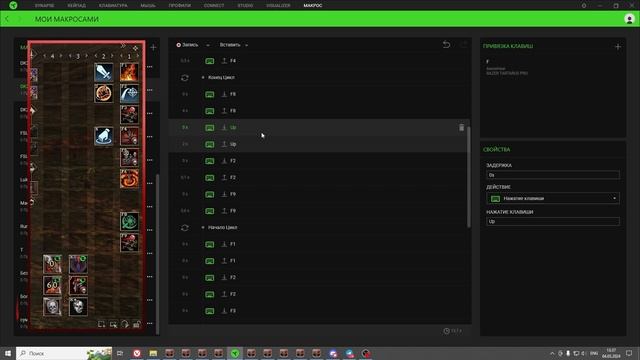Open Windows notification center
The width and height of the screenshot is (640, 360).
[x=629, y=353]
